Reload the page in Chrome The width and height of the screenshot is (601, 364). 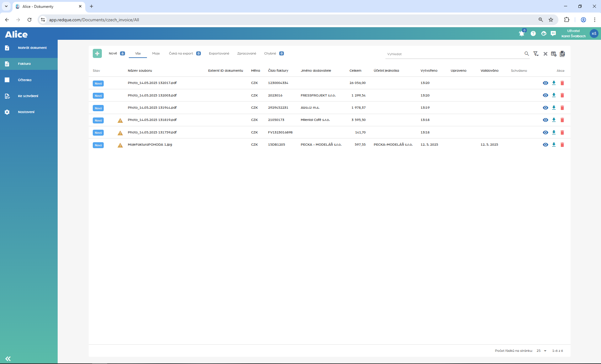[29, 20]
